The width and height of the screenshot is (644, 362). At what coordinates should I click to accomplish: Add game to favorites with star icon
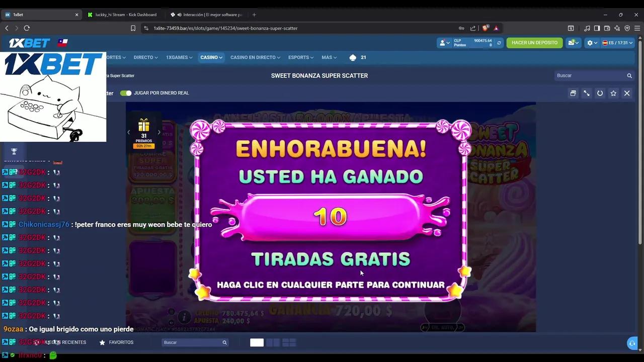613,93
